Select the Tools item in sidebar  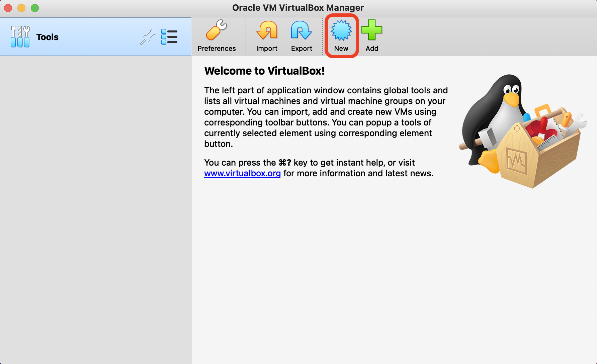pos(96,37)
